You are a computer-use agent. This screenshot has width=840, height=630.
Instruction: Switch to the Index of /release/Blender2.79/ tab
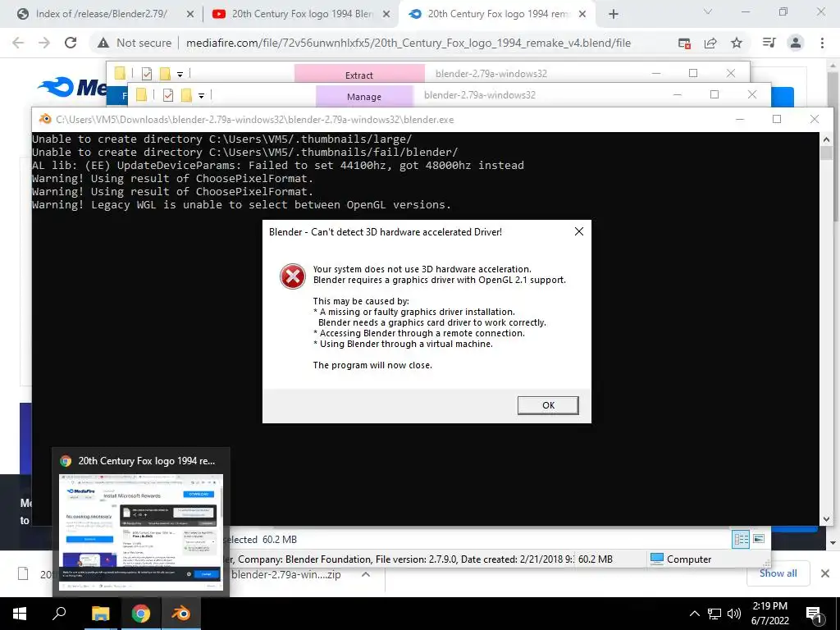[x=101, y=14]
